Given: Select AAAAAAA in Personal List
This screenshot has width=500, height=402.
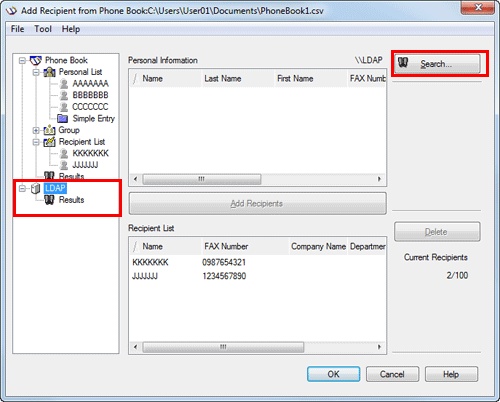Looking at the screenshot, I should (90, 83).
